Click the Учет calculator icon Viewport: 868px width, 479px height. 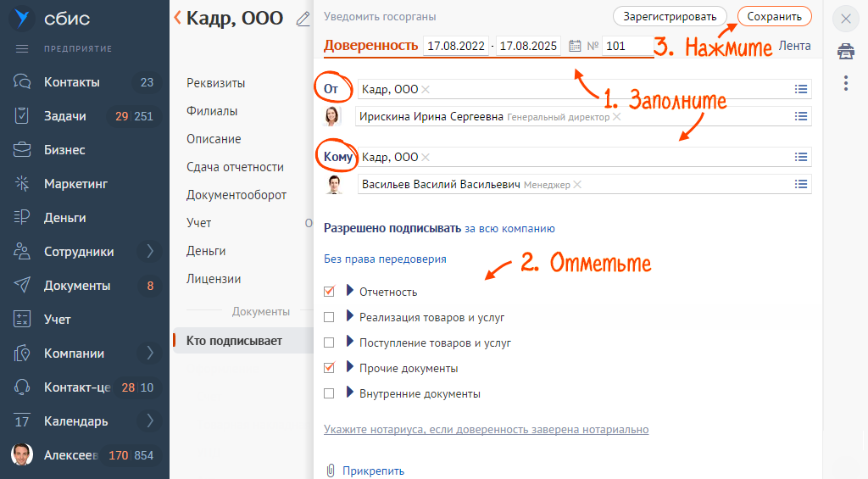pyautogui.click(x=22, y=319)
